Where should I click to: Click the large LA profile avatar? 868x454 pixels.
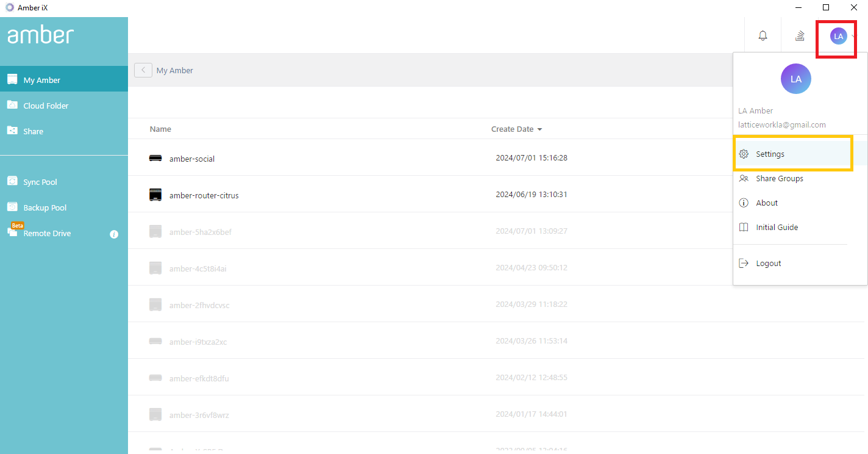click(x=795, y=79)
